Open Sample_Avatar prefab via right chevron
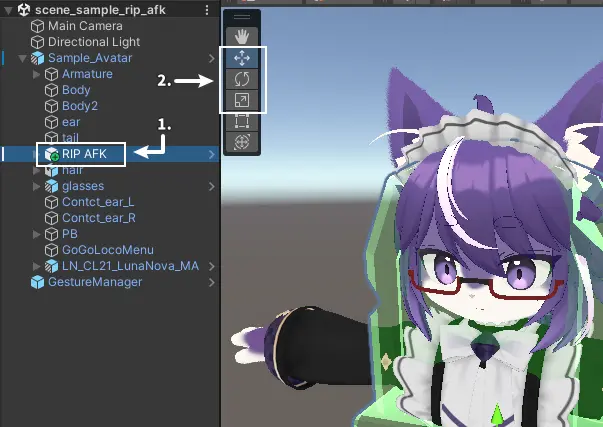The height and width of the screenshot is (427, 603). click(x=212, y=58)
